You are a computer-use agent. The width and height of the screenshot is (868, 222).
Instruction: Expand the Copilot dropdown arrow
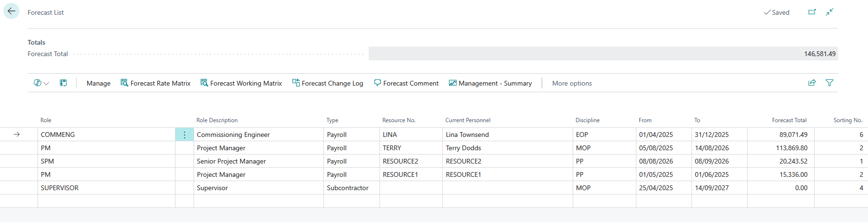(46, 84)
